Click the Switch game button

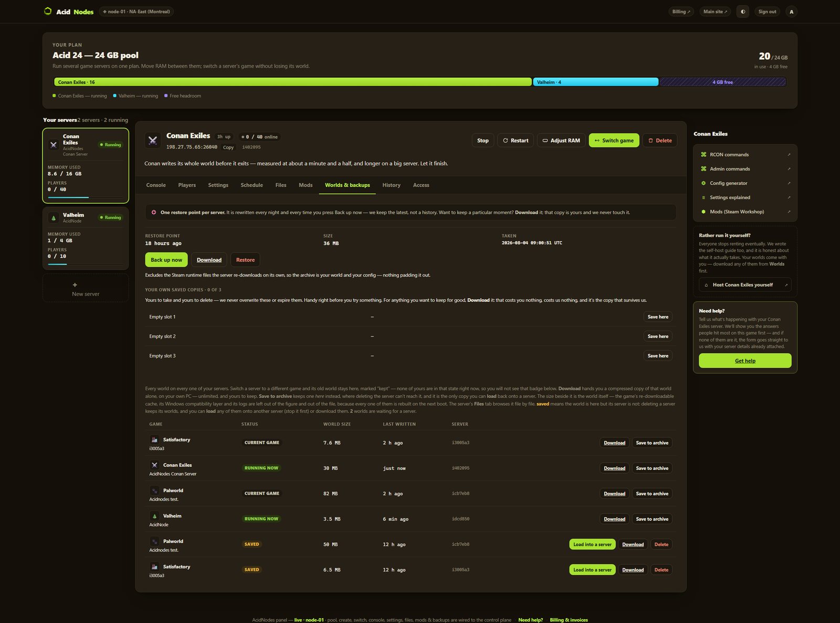(614, 140)
